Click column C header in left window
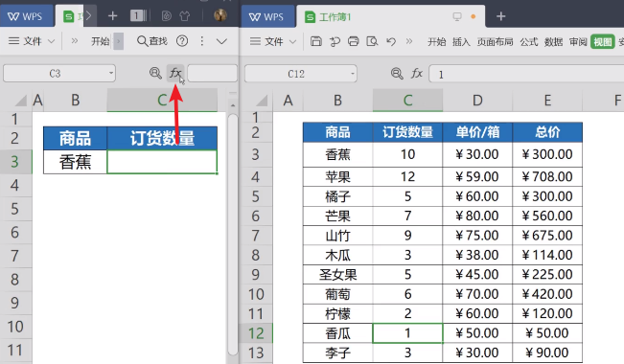 click(x=162, y=101)
